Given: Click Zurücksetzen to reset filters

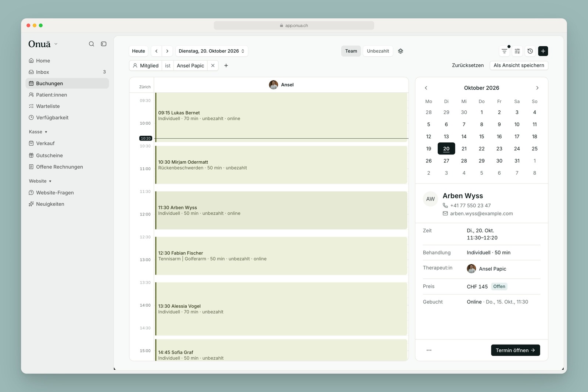Looking at the screenshot, I should tap(468, 65).
